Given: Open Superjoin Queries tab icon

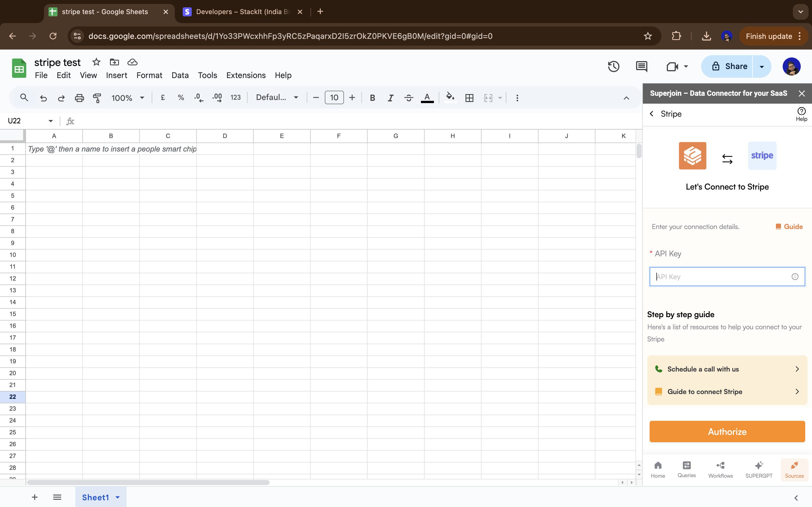Looking at the screenshot, I should pos(687,469).
